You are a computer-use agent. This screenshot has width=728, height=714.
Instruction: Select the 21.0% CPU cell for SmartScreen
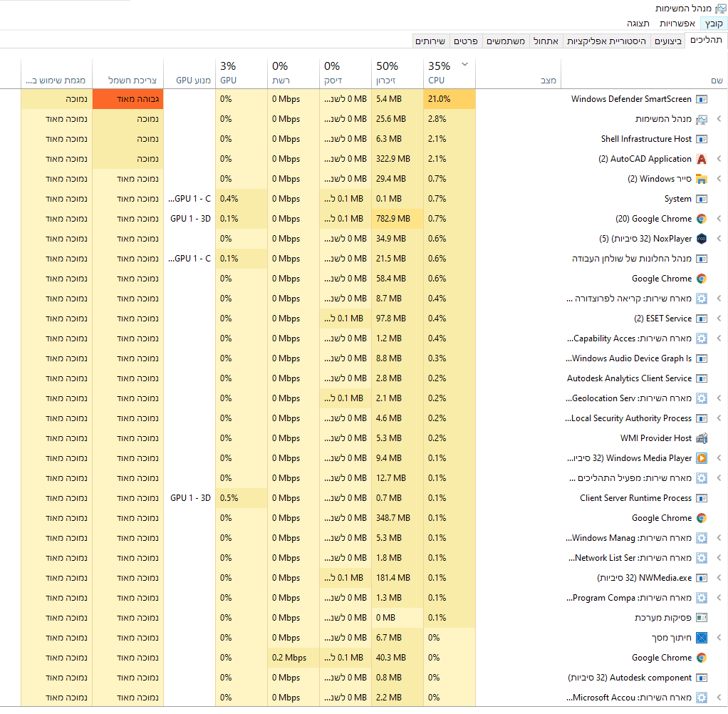(x=449, y=99)
